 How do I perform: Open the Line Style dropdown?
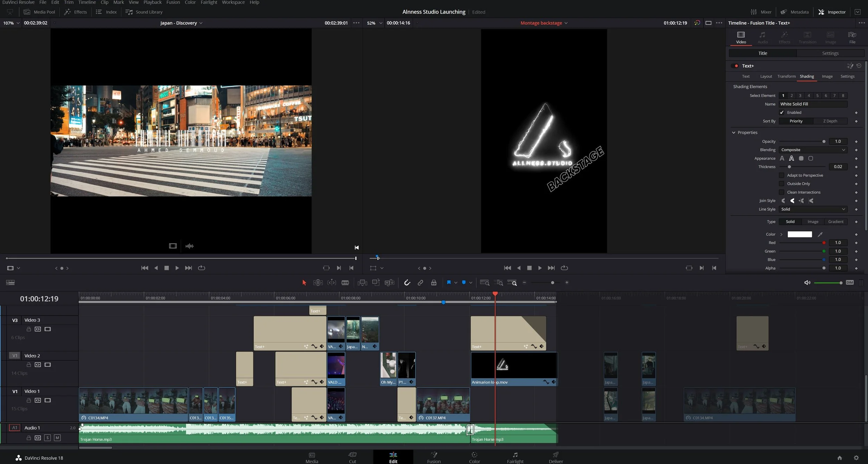[x=812, y=209]
